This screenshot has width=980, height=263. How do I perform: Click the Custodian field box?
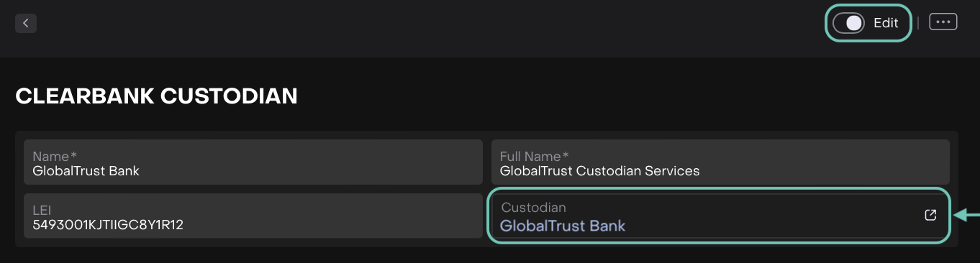coord(720,216)
